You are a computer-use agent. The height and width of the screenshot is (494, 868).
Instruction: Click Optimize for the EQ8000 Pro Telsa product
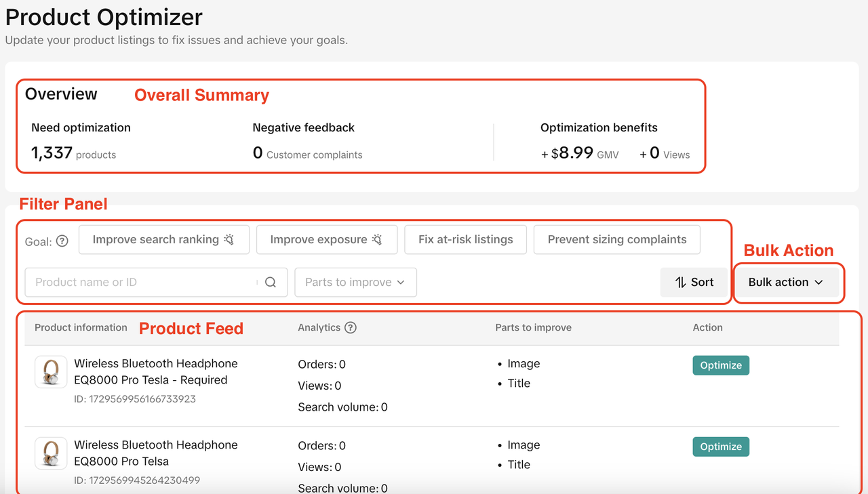[720, 447]
